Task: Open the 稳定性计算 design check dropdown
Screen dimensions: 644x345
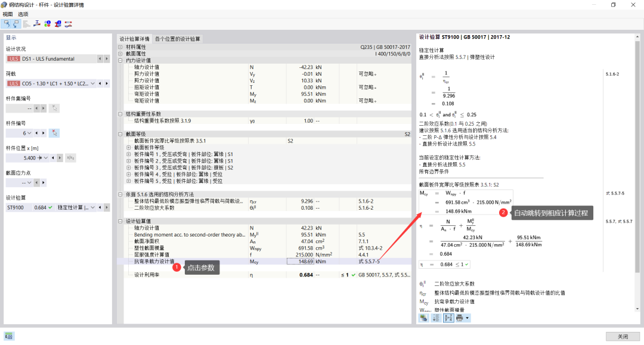Action: coord(93,207)
